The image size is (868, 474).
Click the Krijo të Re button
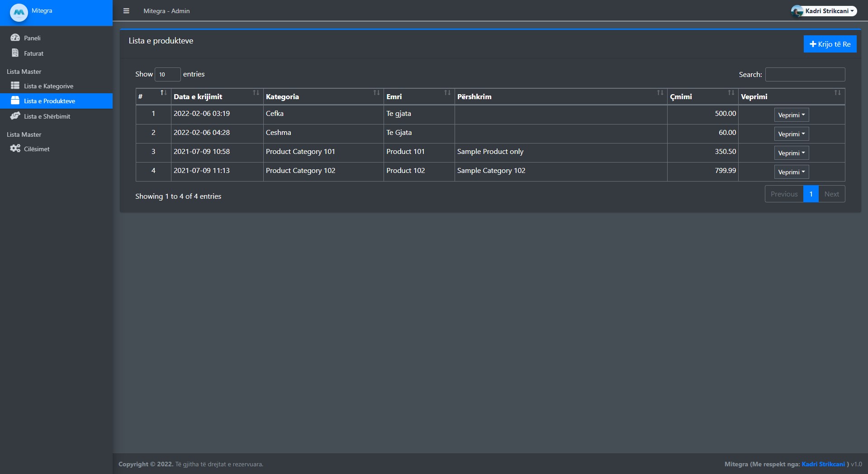click(x=830, y=44)
